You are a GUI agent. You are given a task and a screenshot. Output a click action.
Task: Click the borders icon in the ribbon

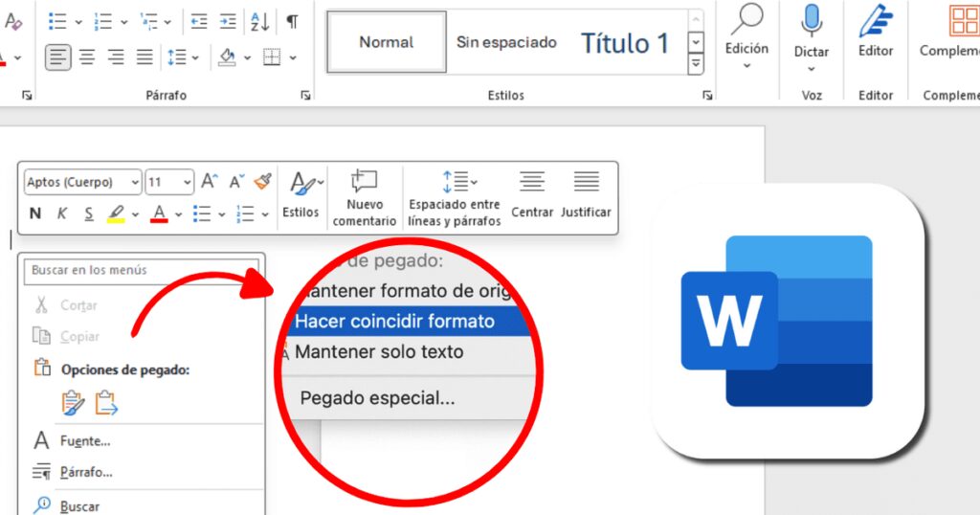[x=272, y=57]
